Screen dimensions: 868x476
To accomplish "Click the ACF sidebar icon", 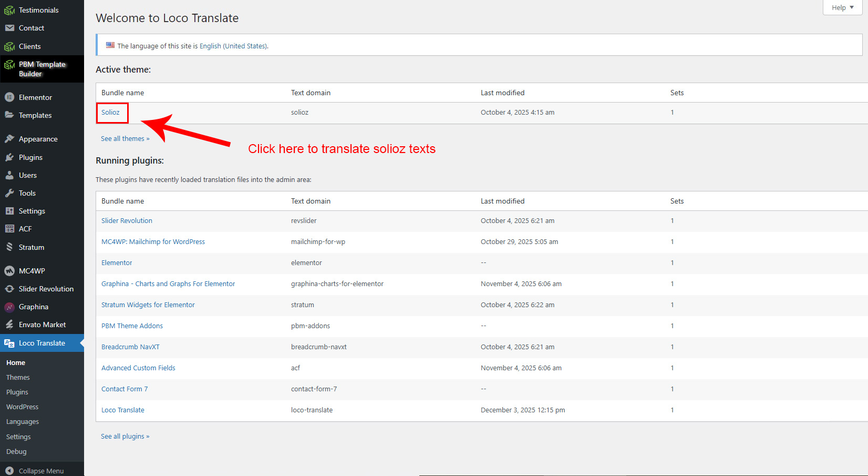I will pyautogui.click(x=9, y=229).
